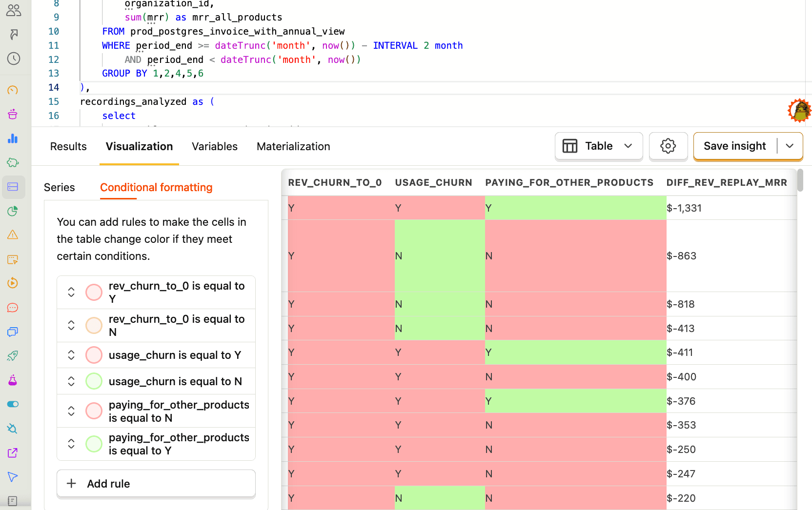Select the Conditional formatting sub-tab
This screenshot has height=510, width=812.
click(156, 187)
